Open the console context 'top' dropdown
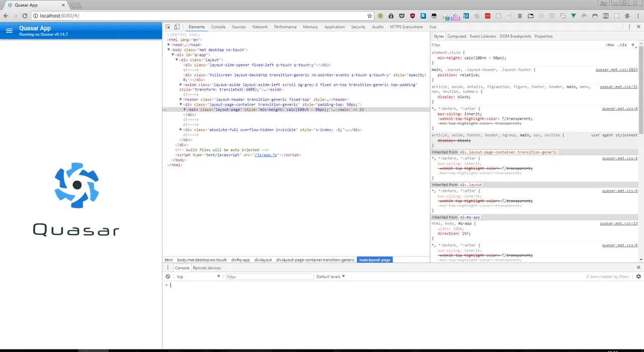The image size is (644, 352). coord(198,276)
